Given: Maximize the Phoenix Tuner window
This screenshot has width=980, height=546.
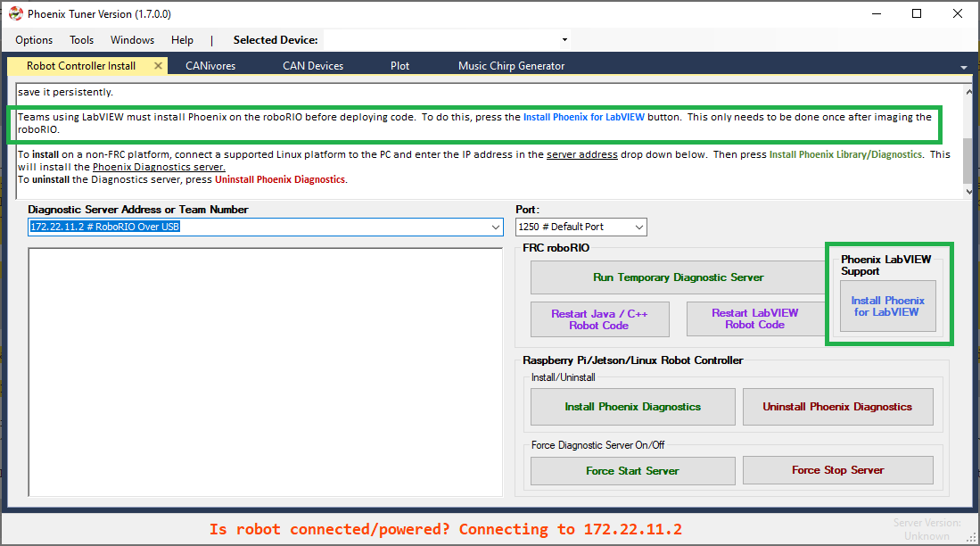Looking at the screenshot, I should (x=917, y=13).
